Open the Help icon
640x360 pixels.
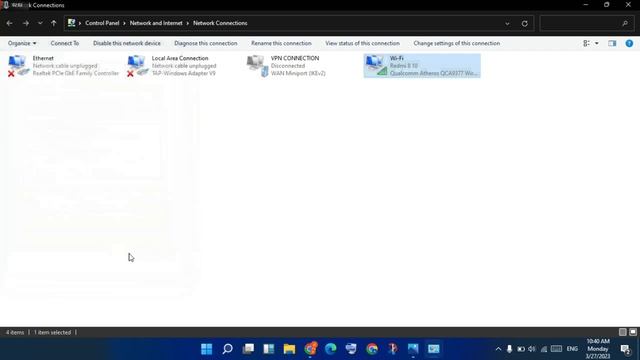tap(629, 43)
